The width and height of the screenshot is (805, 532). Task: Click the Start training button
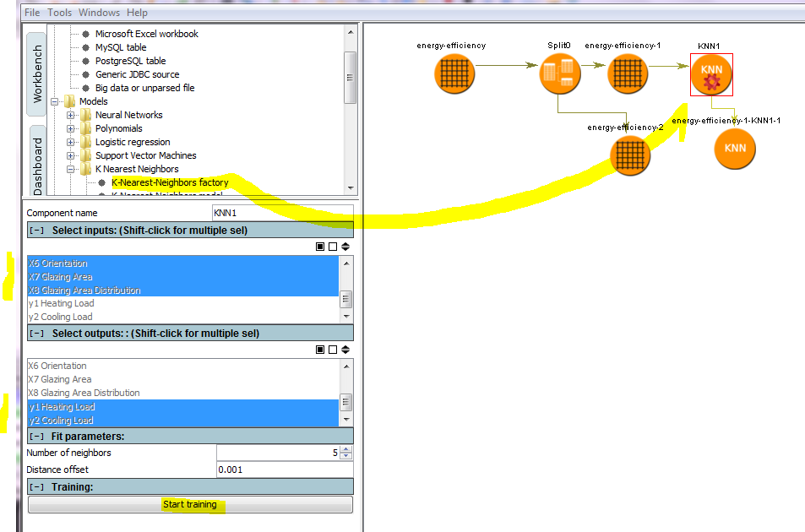point(190,505)
